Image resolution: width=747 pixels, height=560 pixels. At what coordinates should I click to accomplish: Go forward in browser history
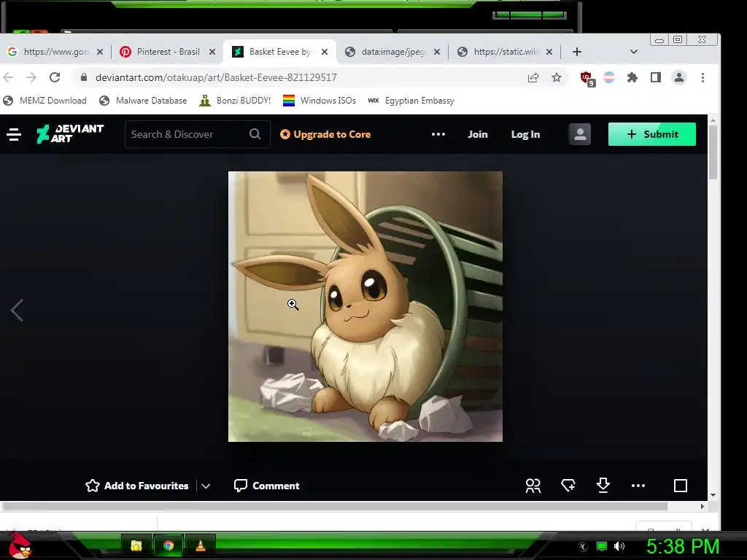tap(31, 77)
